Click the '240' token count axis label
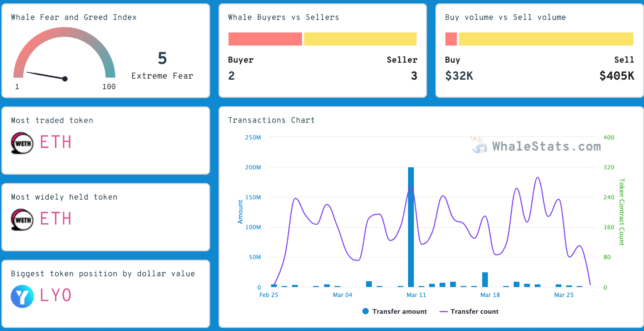 click(x=609, y=197)
